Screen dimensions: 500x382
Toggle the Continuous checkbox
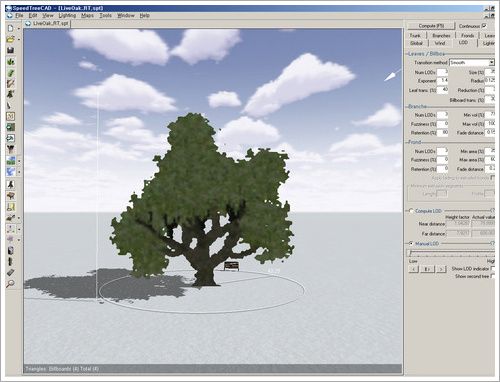[x=485, y=26]
